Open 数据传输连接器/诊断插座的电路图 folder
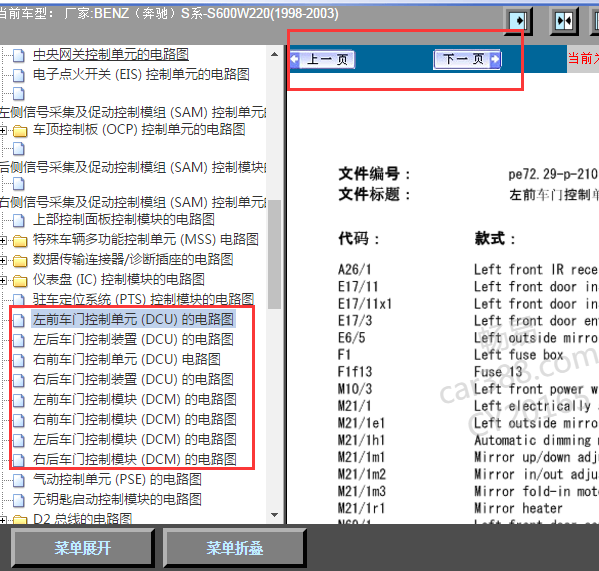Image resolution: width=599 pixels, height=571 pixels. 133,259
